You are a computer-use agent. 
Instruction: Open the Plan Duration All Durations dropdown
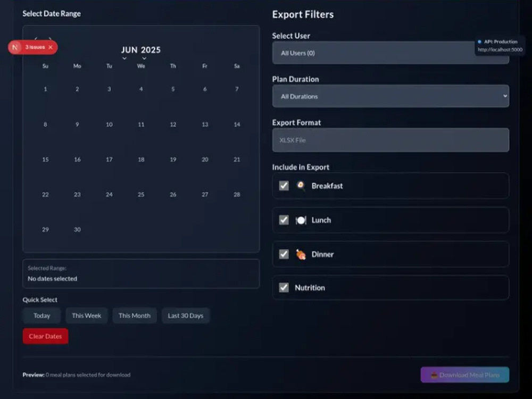click(390, 96)
